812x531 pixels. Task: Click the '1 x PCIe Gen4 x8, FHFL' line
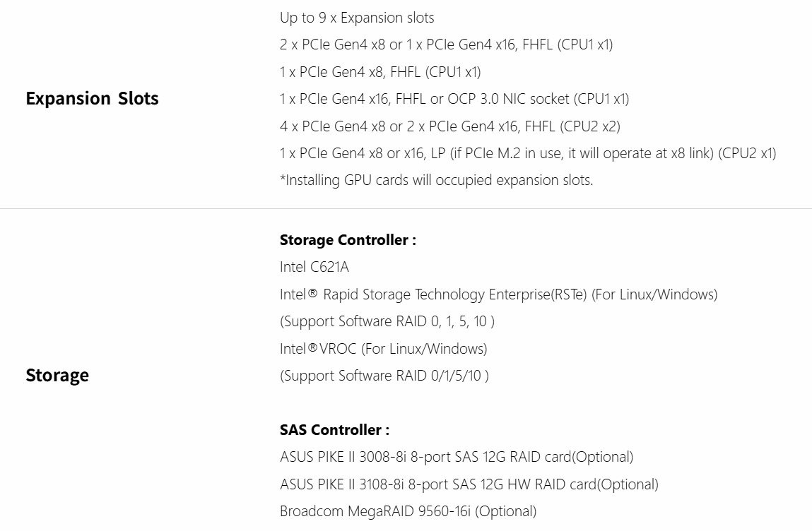(380, 72)
